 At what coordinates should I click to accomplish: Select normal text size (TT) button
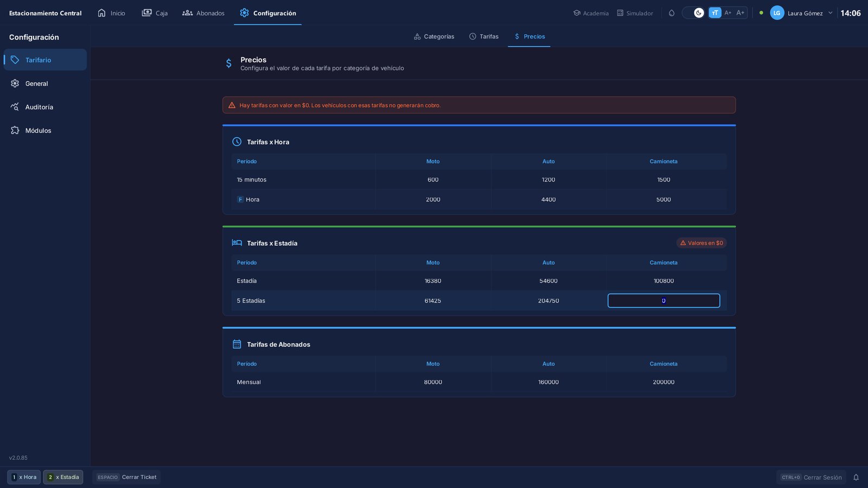[715, 13]
